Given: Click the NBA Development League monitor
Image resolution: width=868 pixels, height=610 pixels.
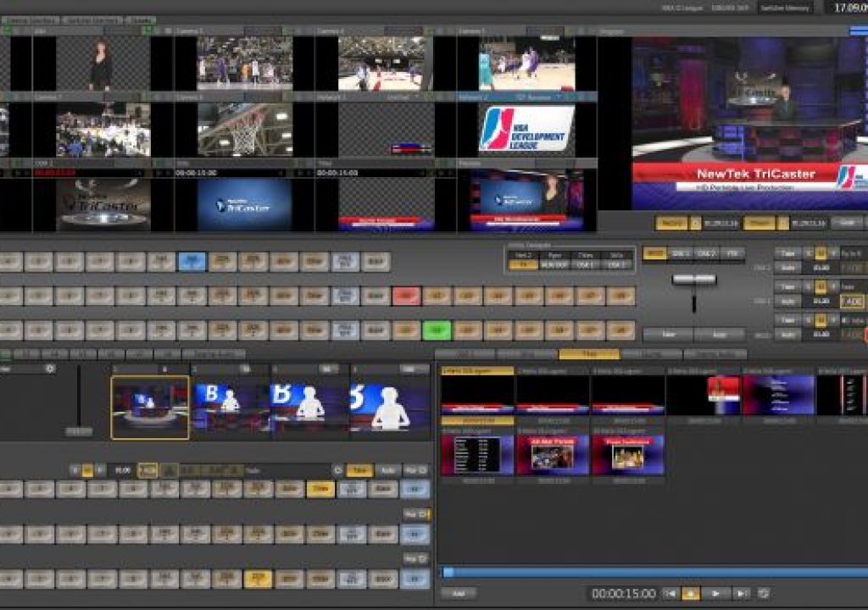Looking at the screenshot, I should (x=526, y=130).
